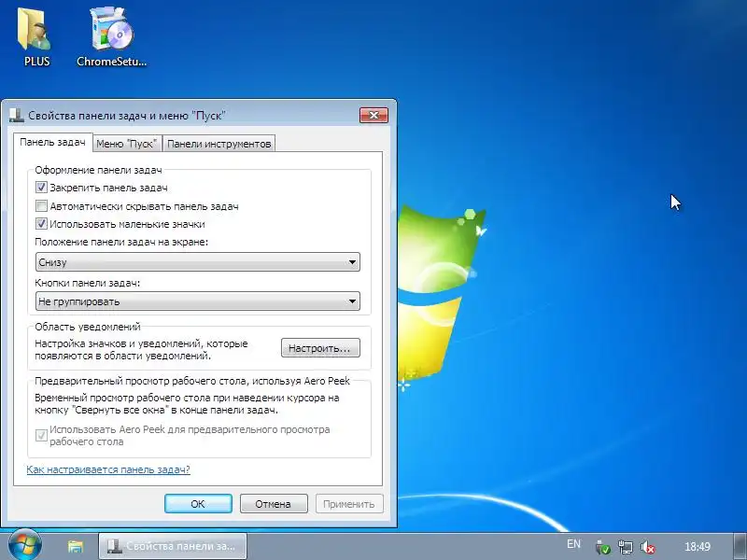This screenshot has height=560, width=747.
Task: Click the taskbar icon in the dialog title bar
Action: 17,115
